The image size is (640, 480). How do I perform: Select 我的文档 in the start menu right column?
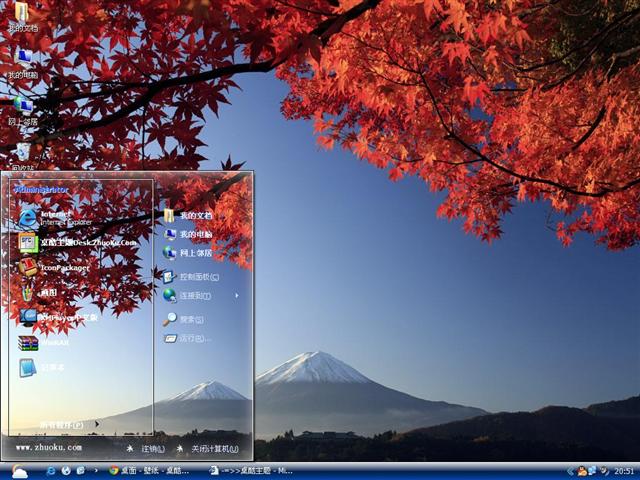point(195,215)
